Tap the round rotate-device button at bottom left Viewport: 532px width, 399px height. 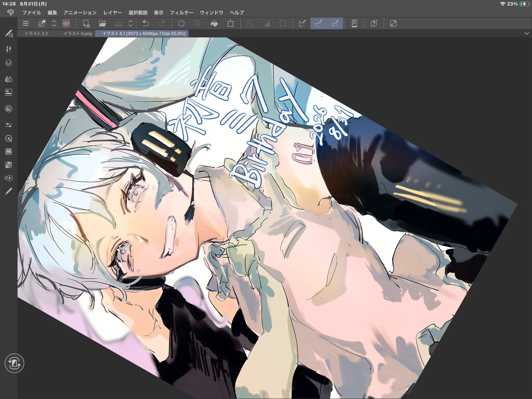14,363
